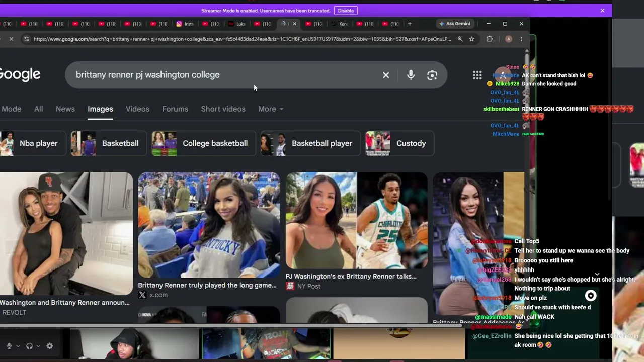Open the Chrome profile avatar
Image resolution: width=644 pixels, height=362 pixels.
(x=509, y=39)
